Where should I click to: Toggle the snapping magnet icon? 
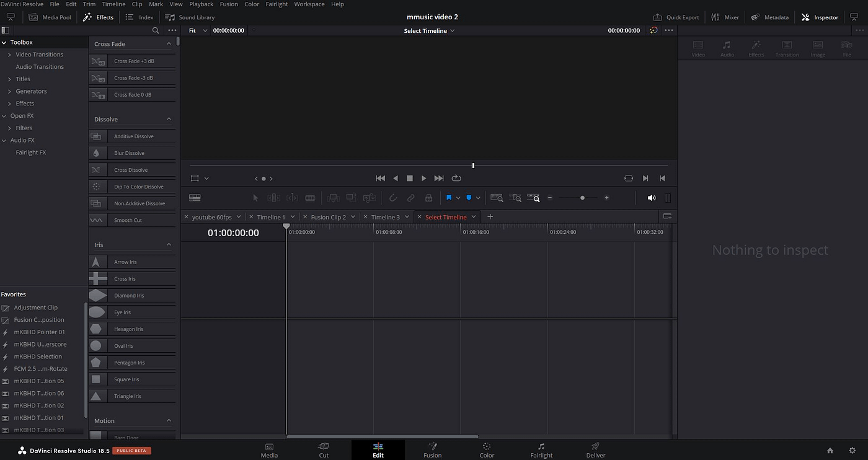pyautogui.click(x=392, y=198)
